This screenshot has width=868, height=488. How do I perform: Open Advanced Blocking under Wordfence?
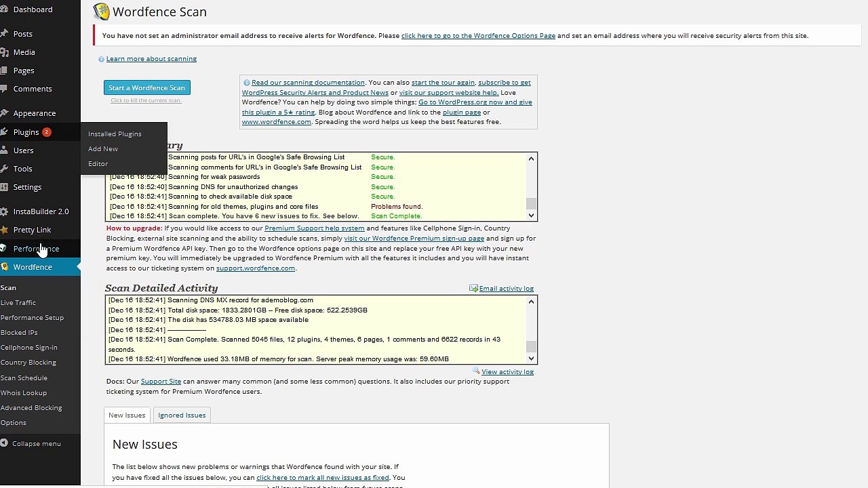click(31, 408)
